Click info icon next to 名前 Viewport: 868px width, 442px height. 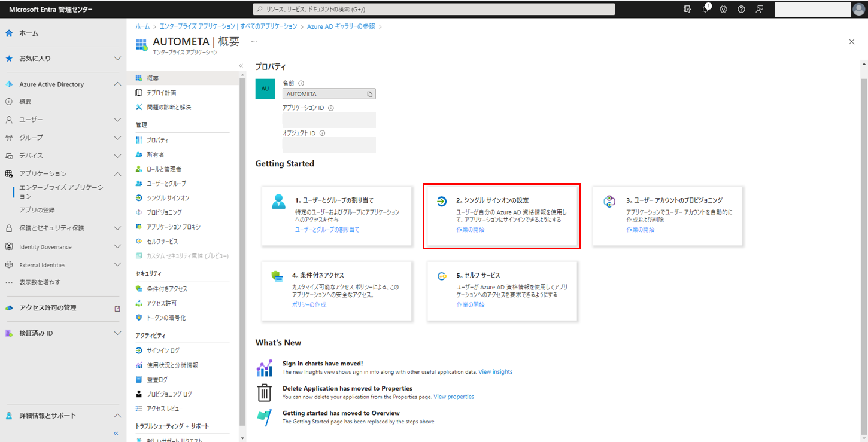coord(301,83)
